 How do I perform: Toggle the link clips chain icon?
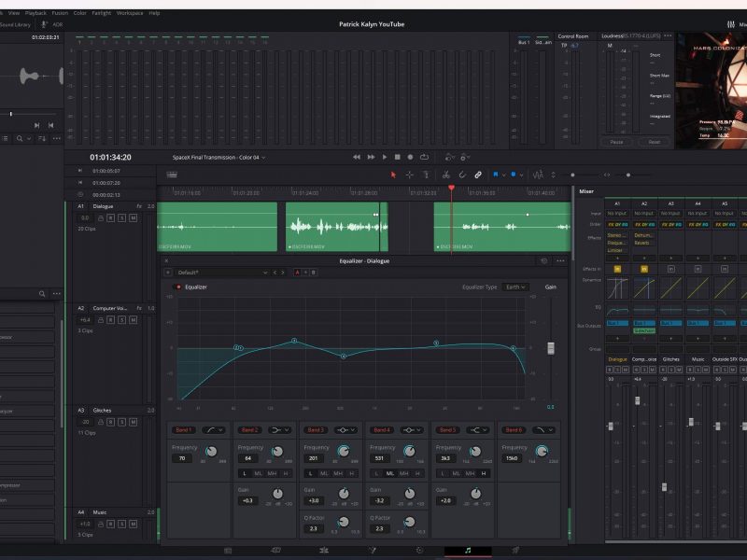pos(478,175)
